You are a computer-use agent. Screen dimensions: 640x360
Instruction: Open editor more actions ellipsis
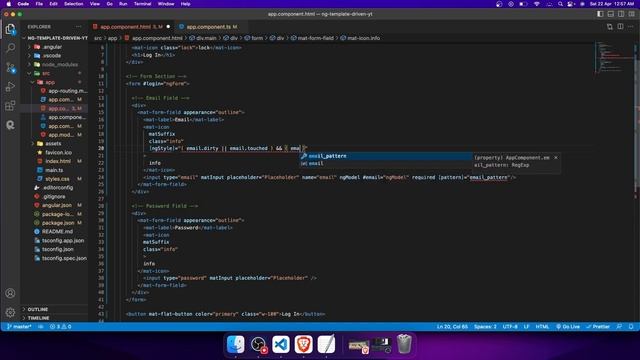631,27
